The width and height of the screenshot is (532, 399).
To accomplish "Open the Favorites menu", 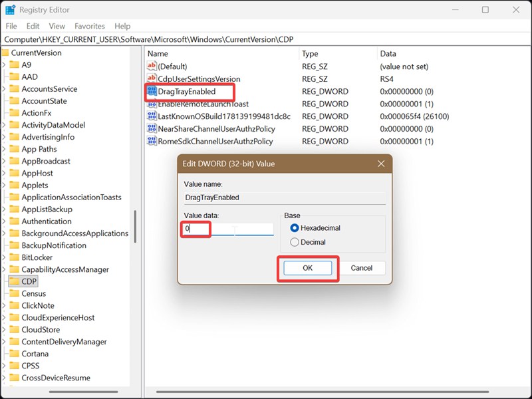I will click(x=90, y=26).
